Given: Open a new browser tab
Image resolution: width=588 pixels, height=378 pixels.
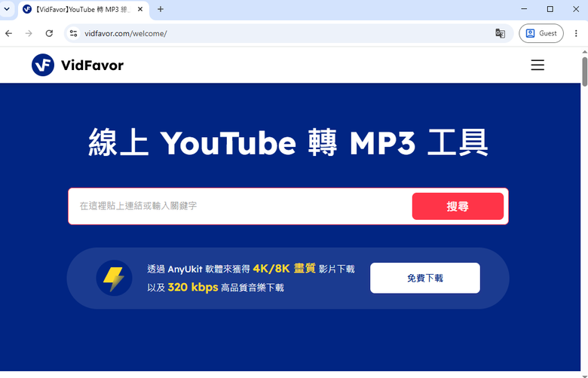Looking at the screenshot, I should [x=161, y=9].
